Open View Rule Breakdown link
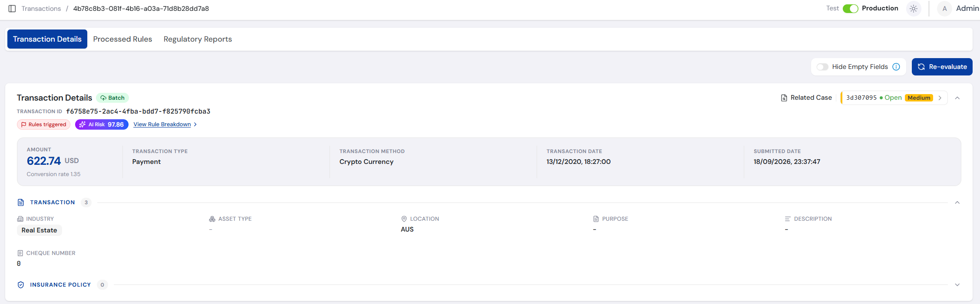This screenshot has width=980, height=304. point(165,124)
